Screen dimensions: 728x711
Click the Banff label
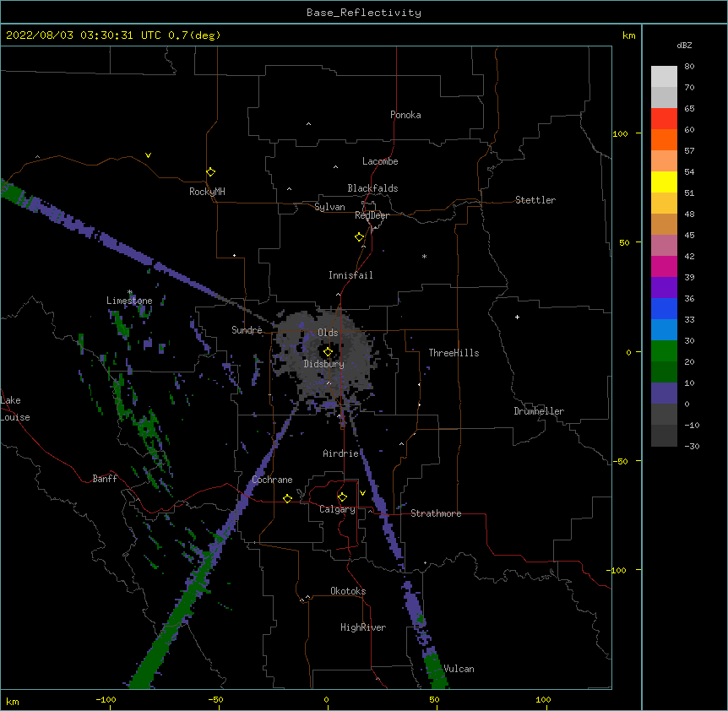105,479
